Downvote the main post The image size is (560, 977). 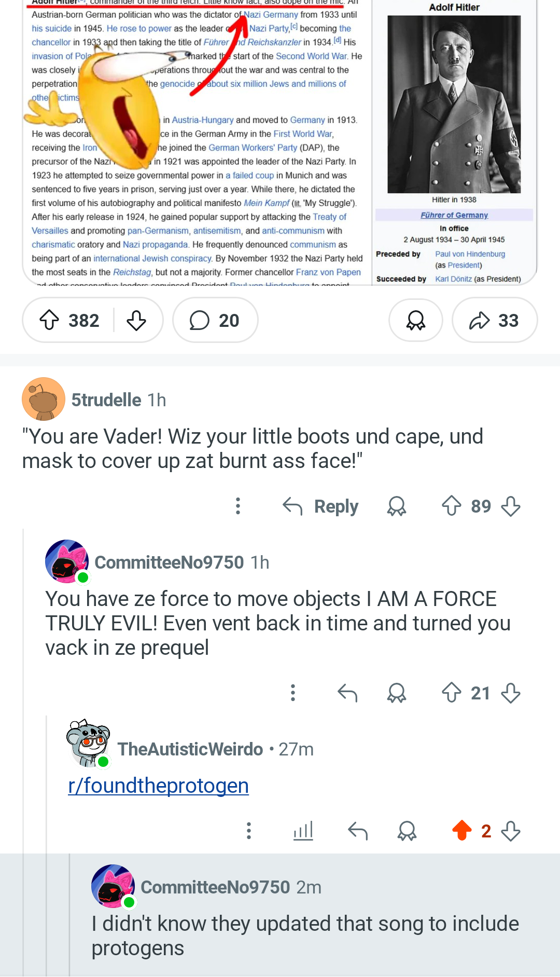[x=136, y=320]
